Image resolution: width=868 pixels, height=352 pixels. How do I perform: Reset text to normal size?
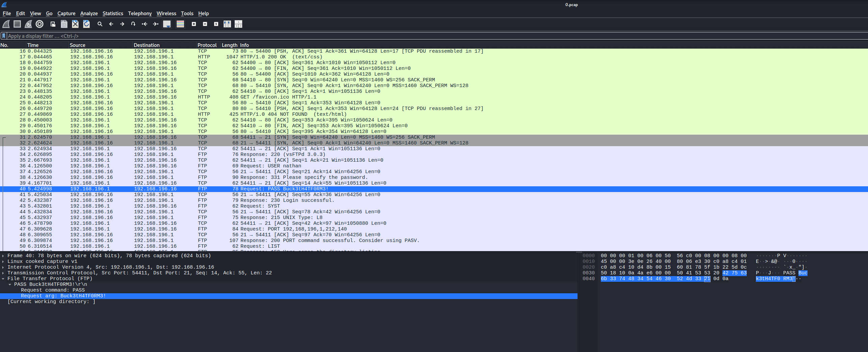click(x=216, y=24)
